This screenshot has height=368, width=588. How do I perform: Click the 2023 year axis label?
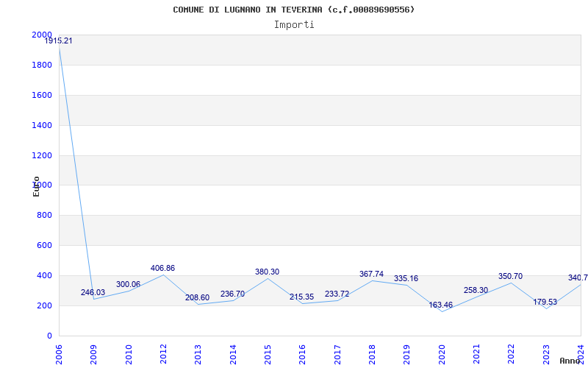pyautogui.click(x=546, y=355)
